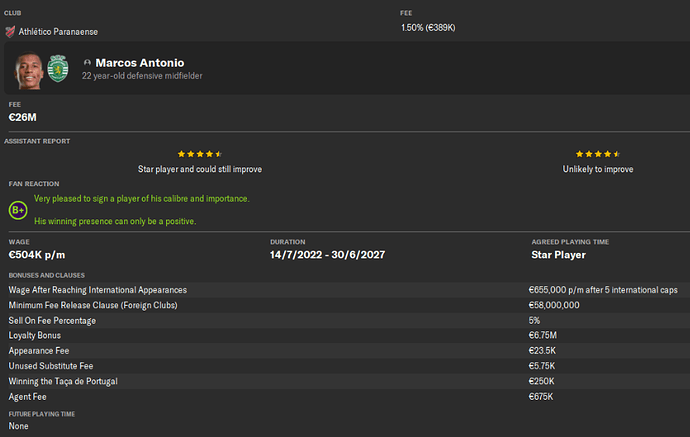The width and height of the screenshot is (690, 437).
Task: Click the €655,000 p/m after 5 international caps value
Action: tap(603, 290)
